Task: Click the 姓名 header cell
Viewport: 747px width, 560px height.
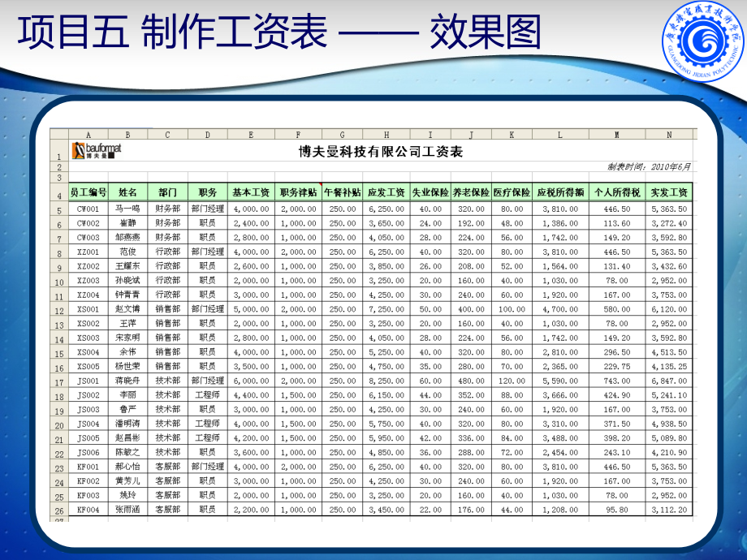Action: [127, 192]
